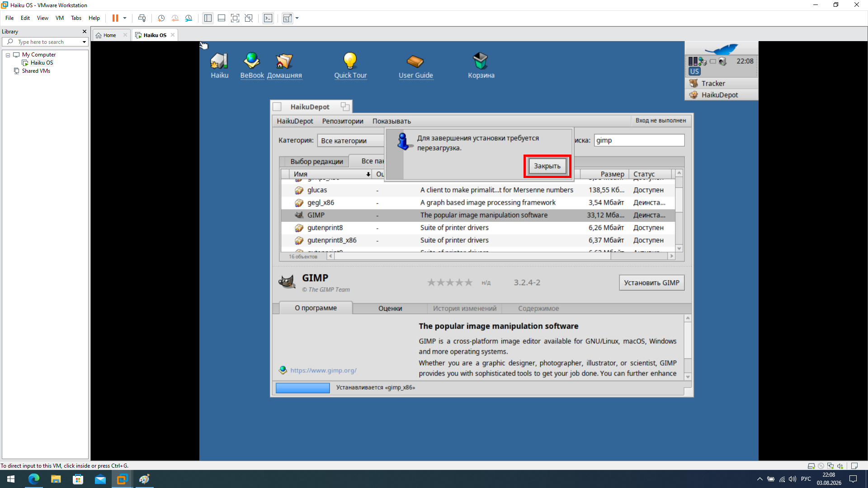Toggle Unity mode in VMware toolbar
Viewport: 868px width, 488px height.
point(249,18)
